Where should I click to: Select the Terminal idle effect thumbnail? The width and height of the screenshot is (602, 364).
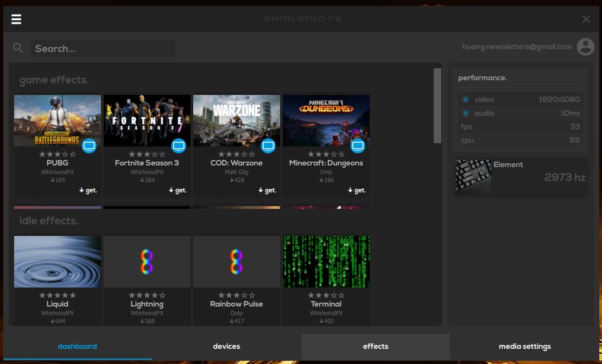[326, 261]
